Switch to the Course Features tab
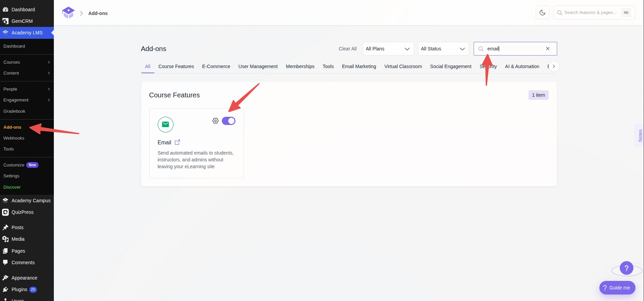Viewport: 644px width, 301px height. (x=176, y=66)
